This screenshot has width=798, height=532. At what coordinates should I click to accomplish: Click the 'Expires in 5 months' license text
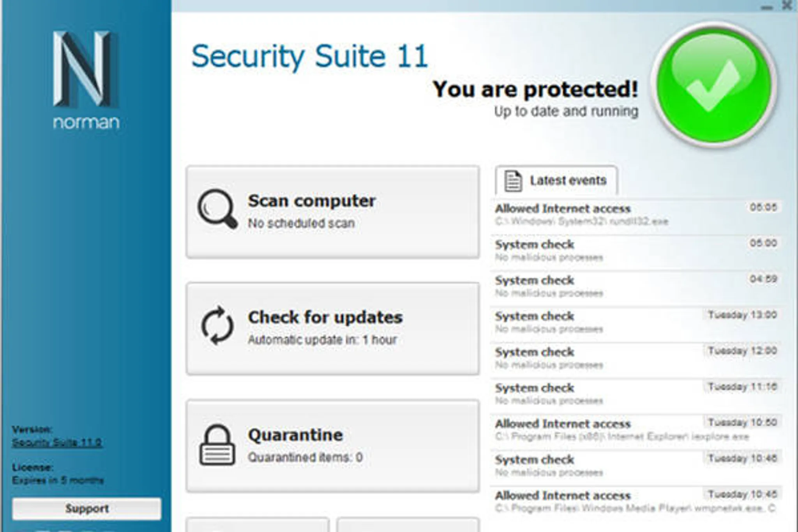[x=58, y=480]
